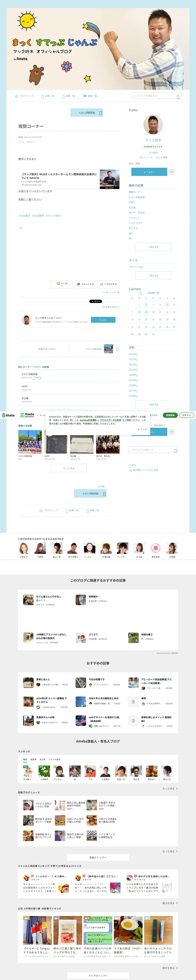Expand the 2019年 monthly archive
The height and width of the screenshot is (980, 196).
133,380
